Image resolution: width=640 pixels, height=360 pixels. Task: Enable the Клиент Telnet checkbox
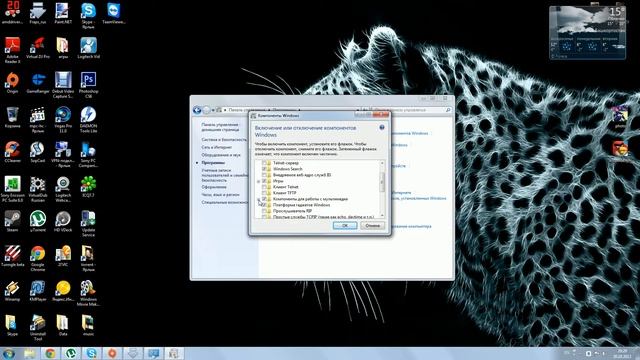click(264, 187)
